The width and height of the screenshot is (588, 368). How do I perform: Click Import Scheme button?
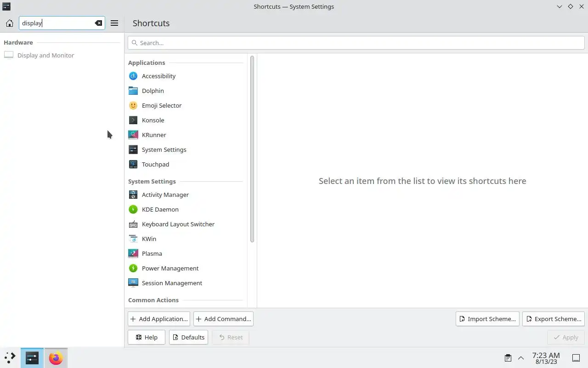point(487,319)
